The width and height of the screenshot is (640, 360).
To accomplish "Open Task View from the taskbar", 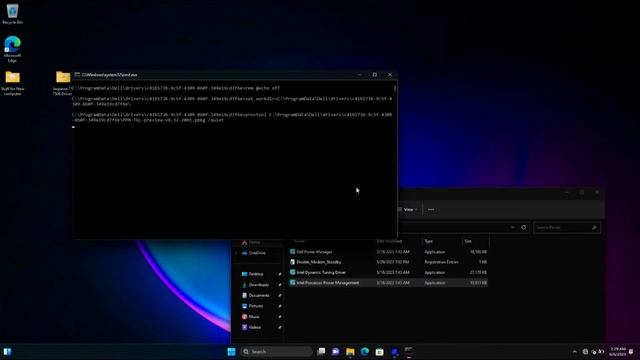I will 321,351.
